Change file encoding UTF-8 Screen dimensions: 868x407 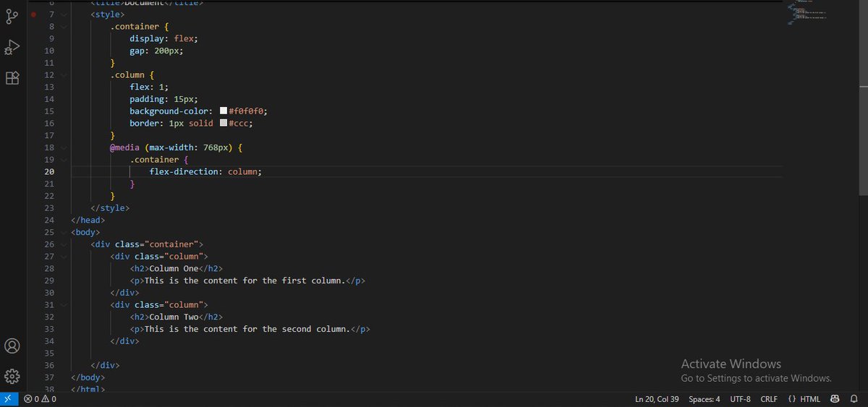[741, 399]
